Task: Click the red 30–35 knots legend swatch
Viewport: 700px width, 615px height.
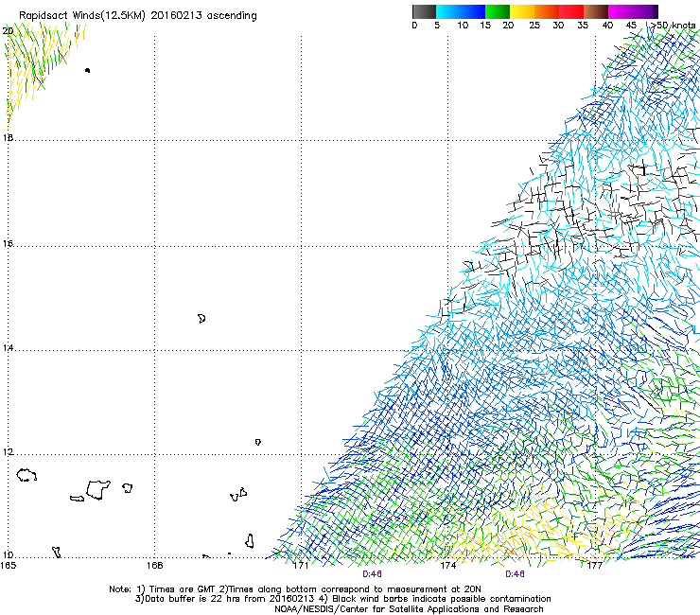Action: click(x=571, y=11)
